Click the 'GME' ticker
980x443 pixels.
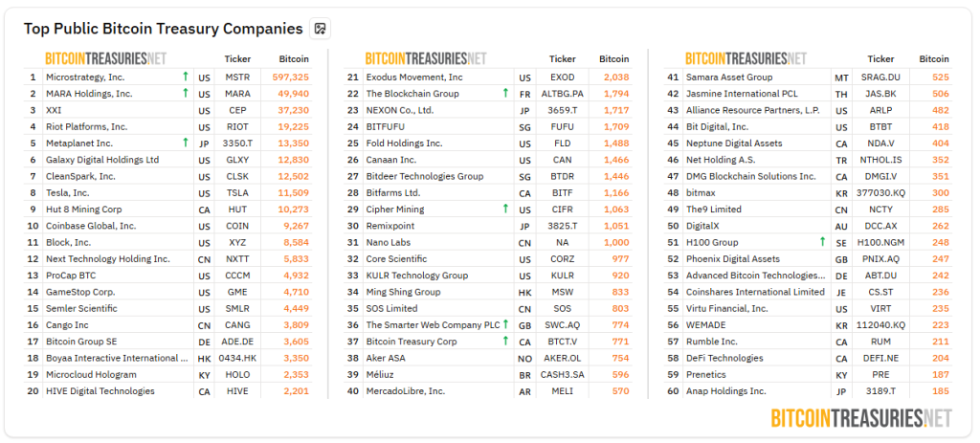pyautogui.click(x=237, y=292)
